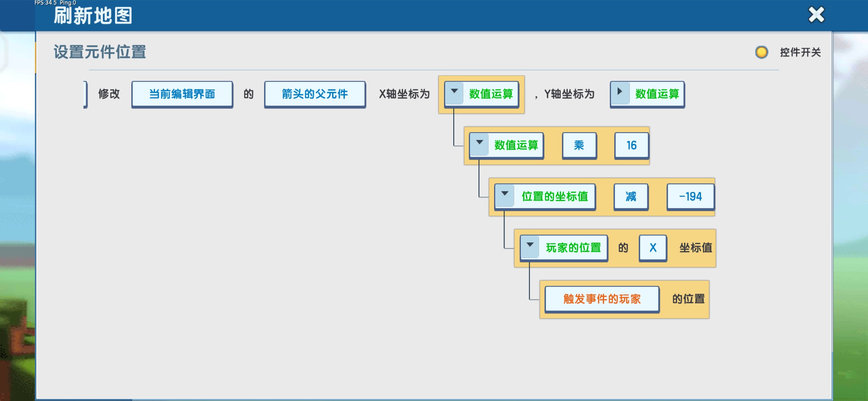Viewport: 868px width, 401px height.
Task: Change the 减 operator dropdown
Action: click(631, 197)
